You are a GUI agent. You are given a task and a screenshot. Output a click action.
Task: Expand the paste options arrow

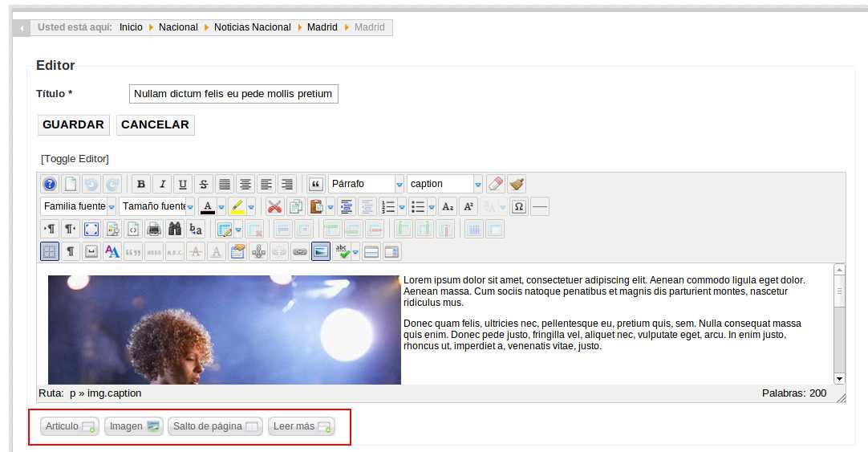(x=331, y=206)
